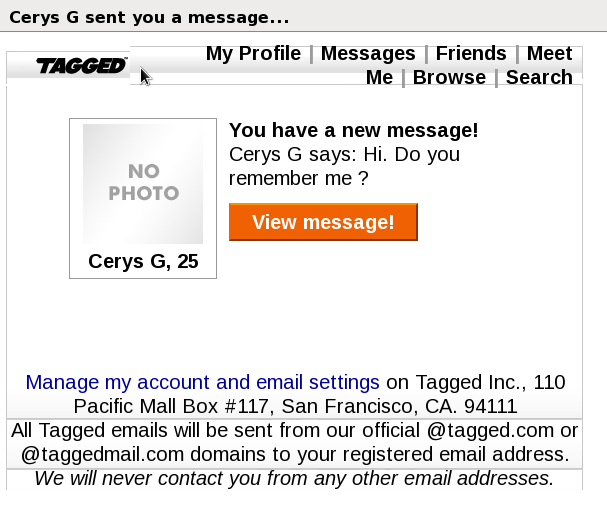Open the Friends navigation link
607x511 pixels.
471,54
